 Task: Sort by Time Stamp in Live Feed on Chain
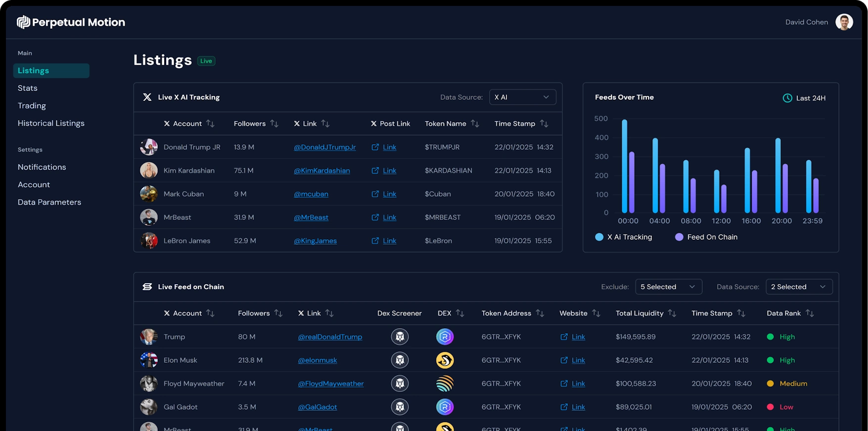coord(741,313)
